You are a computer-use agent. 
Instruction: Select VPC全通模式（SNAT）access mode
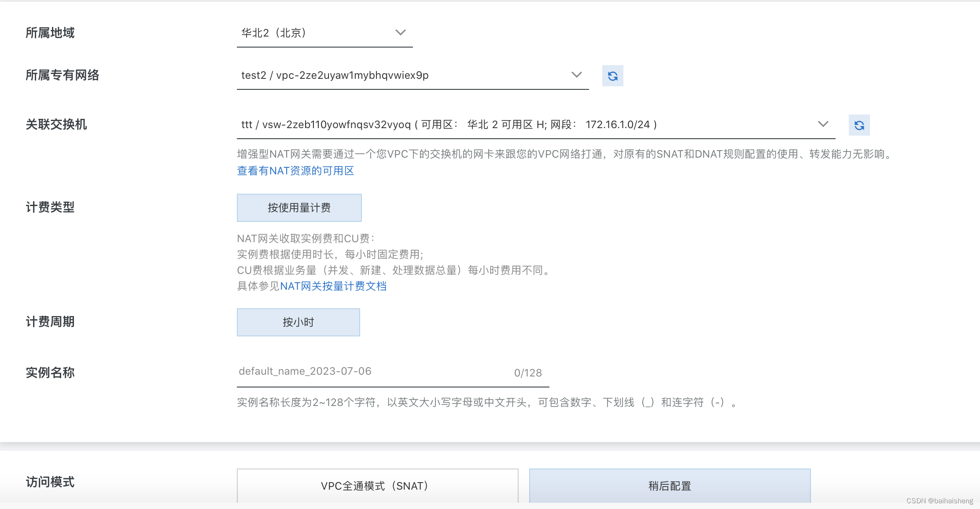point(376,486)
